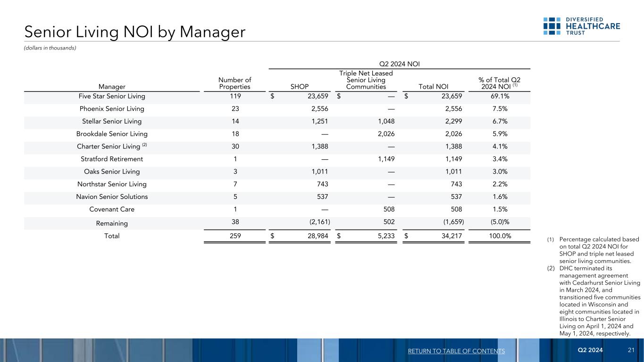Select the 69.1% percentage cell

tap(500, 96)
